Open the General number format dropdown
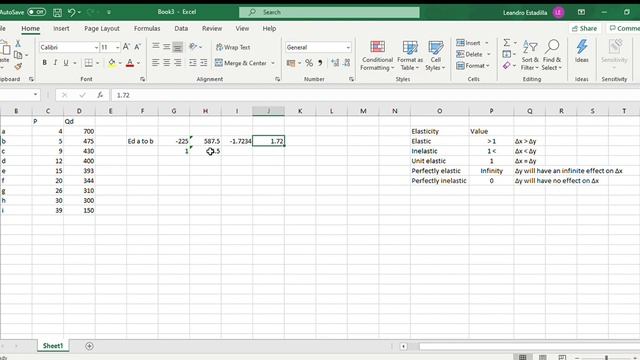This screenshot has height=360, width=640. point(348,47)
